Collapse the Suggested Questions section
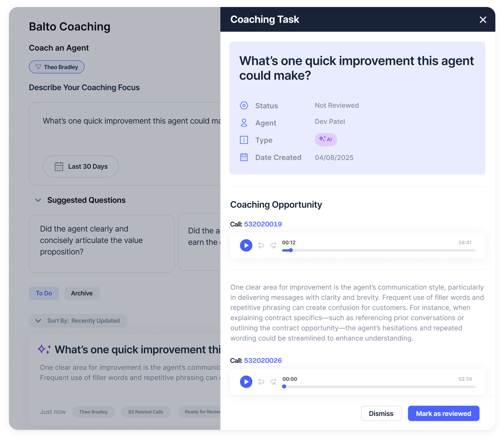 pyautogui.click(x=38, y=200)
